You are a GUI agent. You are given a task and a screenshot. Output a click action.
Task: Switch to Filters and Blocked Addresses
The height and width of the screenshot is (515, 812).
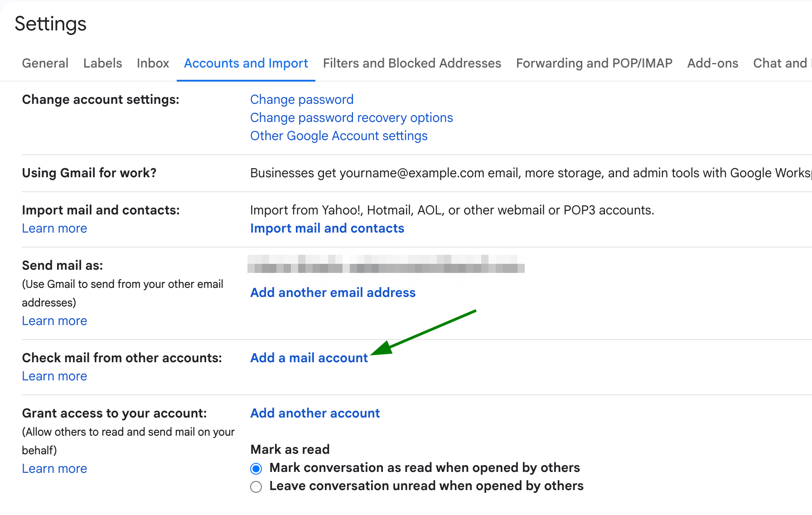[411, 63]
